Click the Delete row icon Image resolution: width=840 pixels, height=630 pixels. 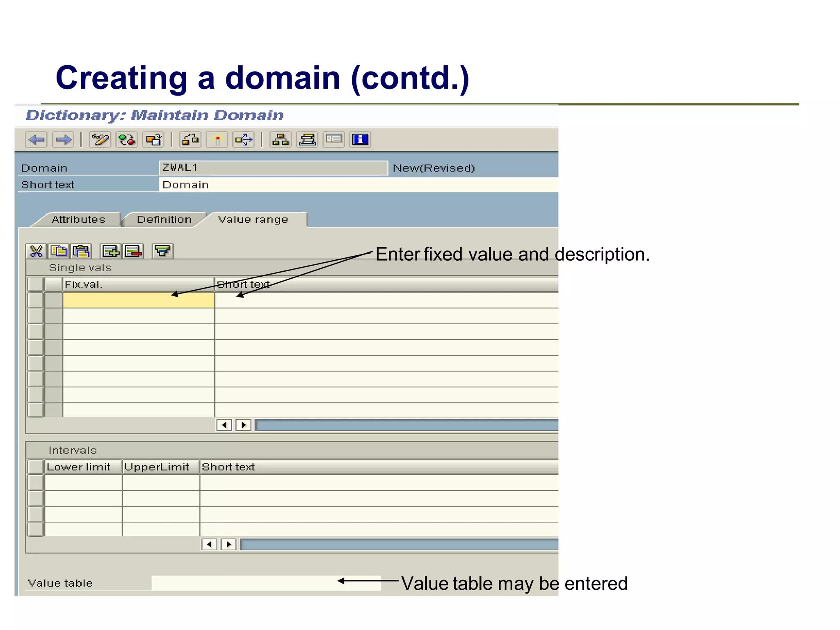[x=134, y=251]
